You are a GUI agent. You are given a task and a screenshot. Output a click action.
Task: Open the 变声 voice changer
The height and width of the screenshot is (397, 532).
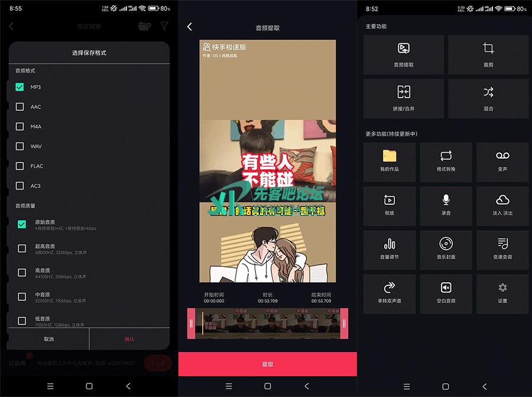pos(502,162)
